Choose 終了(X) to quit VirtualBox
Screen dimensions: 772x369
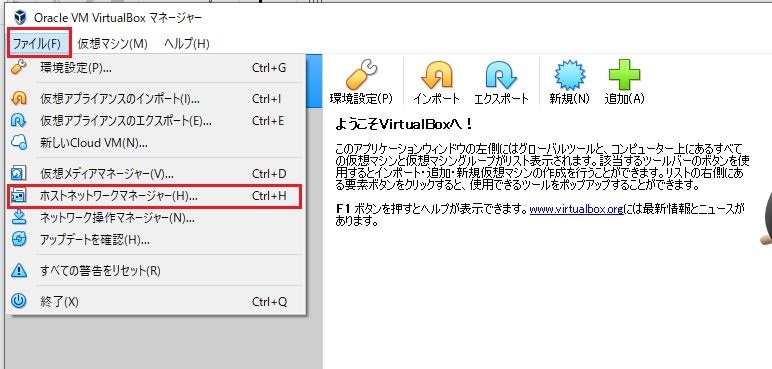[x=156, y=301]
